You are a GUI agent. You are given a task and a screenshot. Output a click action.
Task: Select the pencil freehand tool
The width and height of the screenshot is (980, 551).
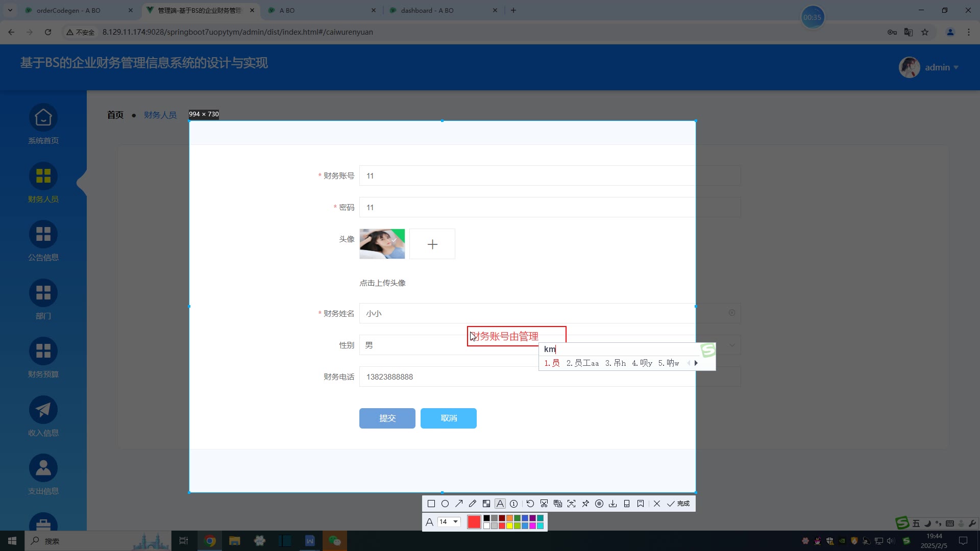pyautogui.click(x=473, y=504)
